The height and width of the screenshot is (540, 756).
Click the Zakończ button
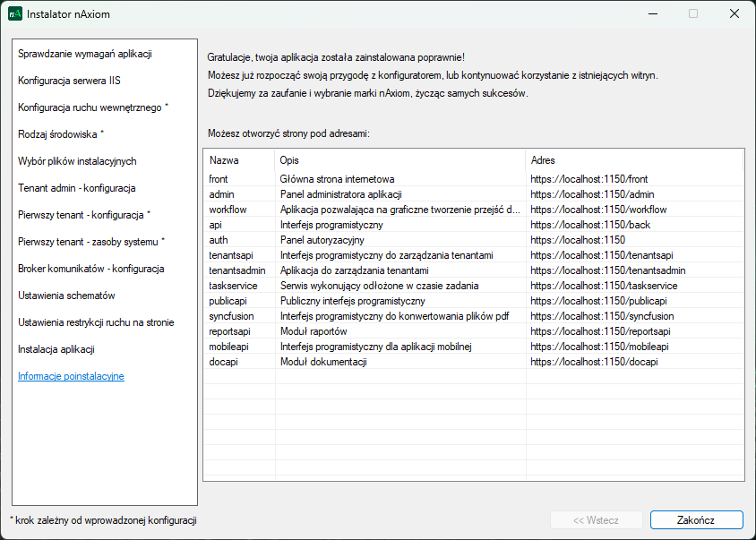pos(696,519)
